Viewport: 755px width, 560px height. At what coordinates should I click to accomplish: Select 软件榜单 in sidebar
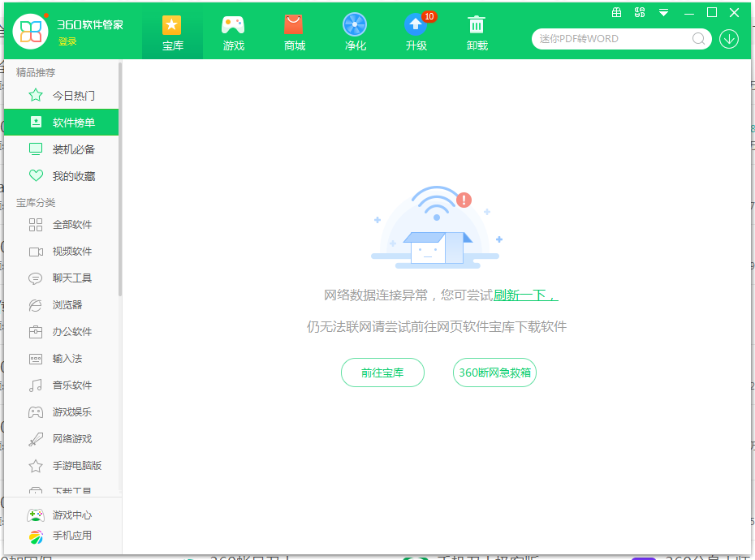click(61, 123)
